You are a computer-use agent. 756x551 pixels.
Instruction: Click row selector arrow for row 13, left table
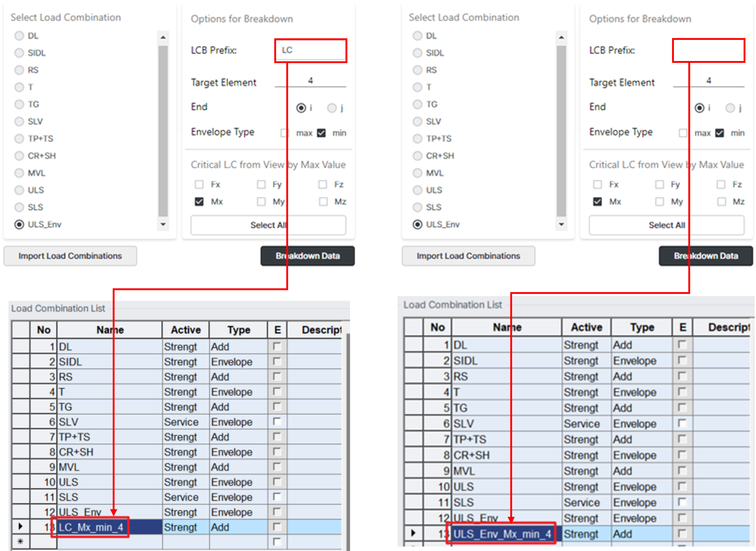pyautogui.click(x=21, y=527)
